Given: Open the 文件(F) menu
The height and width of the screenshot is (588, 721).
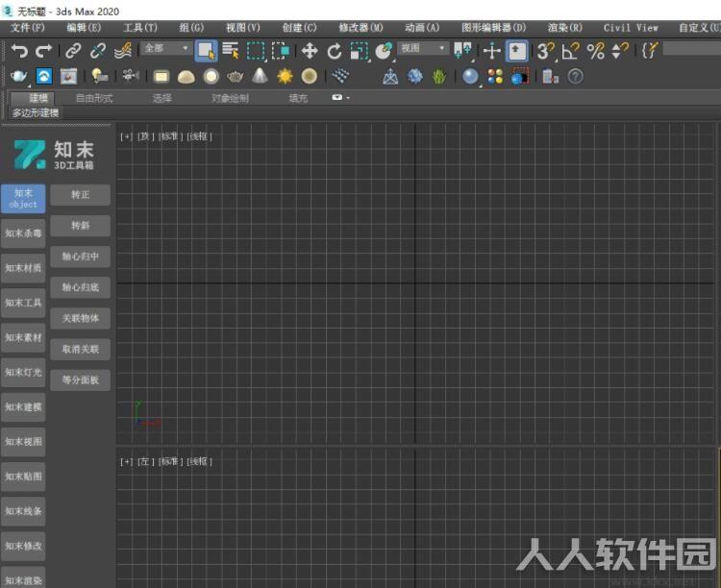Looking at the screenshot, I should [28, 28].
